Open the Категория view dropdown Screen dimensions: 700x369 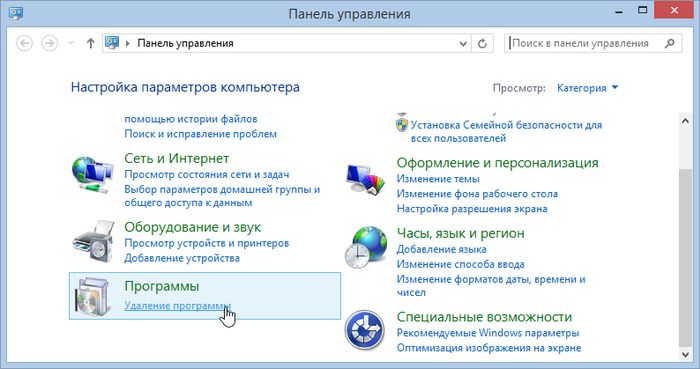[x=587, y=88]
